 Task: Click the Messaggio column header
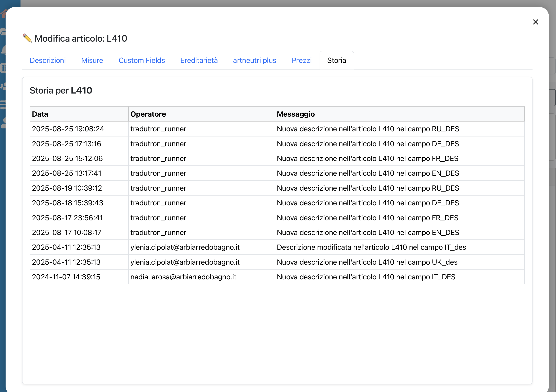click(x=296, y=114)
